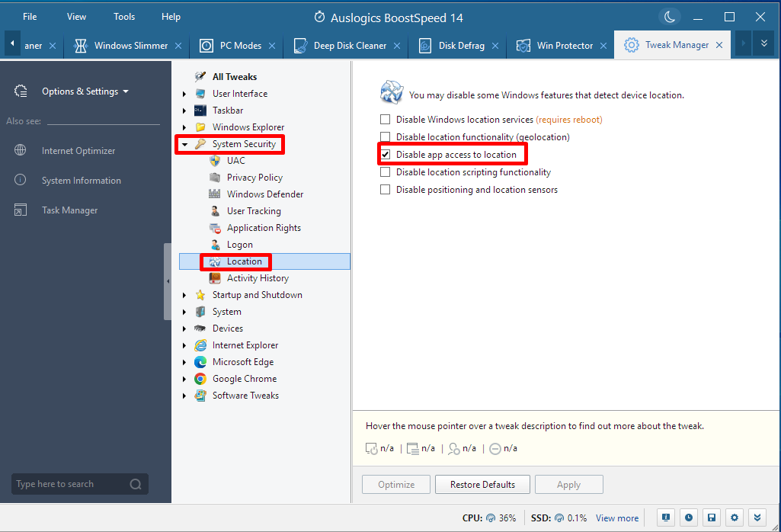The image size is (781, 532).
Task: Collapse the sidebar with the splitter handle
Action: tap(168, 281)
